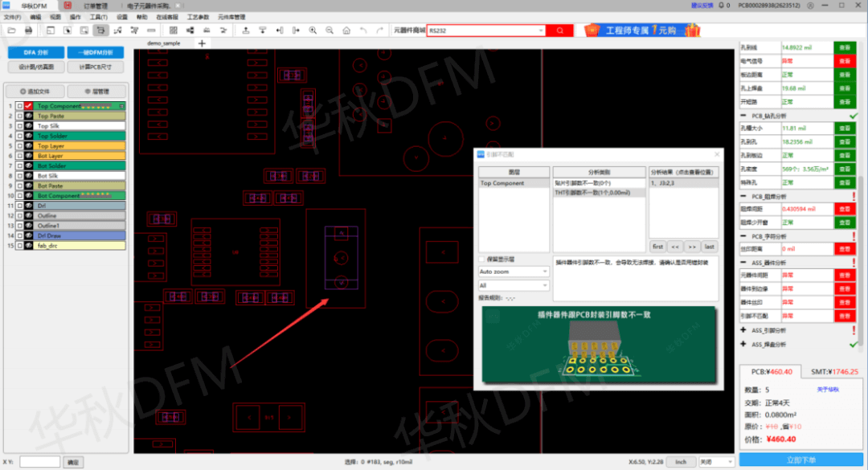Click the home view toolbar icon
Screen dimensions: 868x470
pos(346,31)
